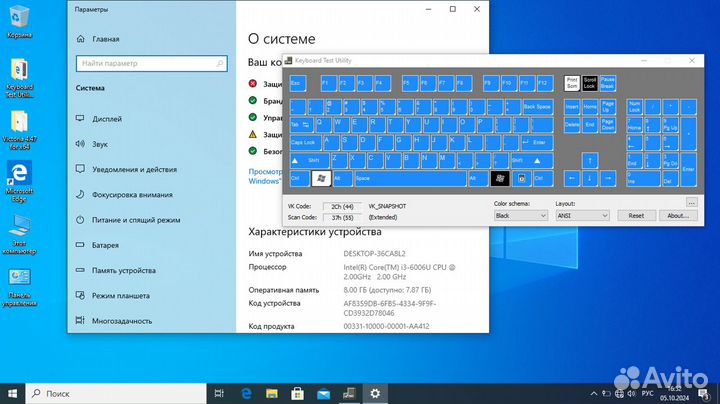Open Многозадачность page

coord(122,321)
